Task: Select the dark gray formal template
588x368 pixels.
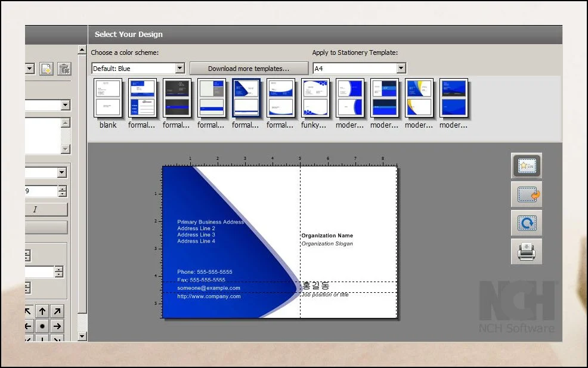Action: [x=177, y=98]
